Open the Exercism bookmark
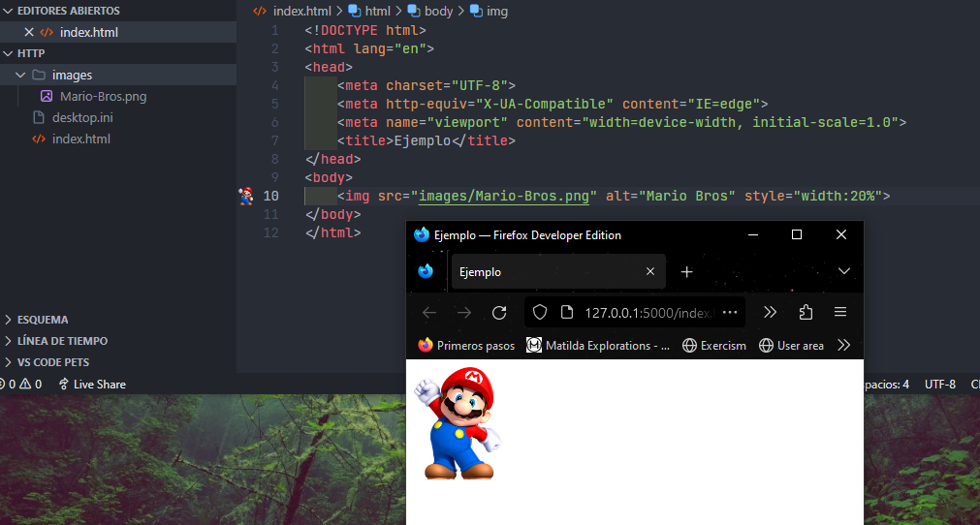 pyautogui.click(x=714, y=345)
